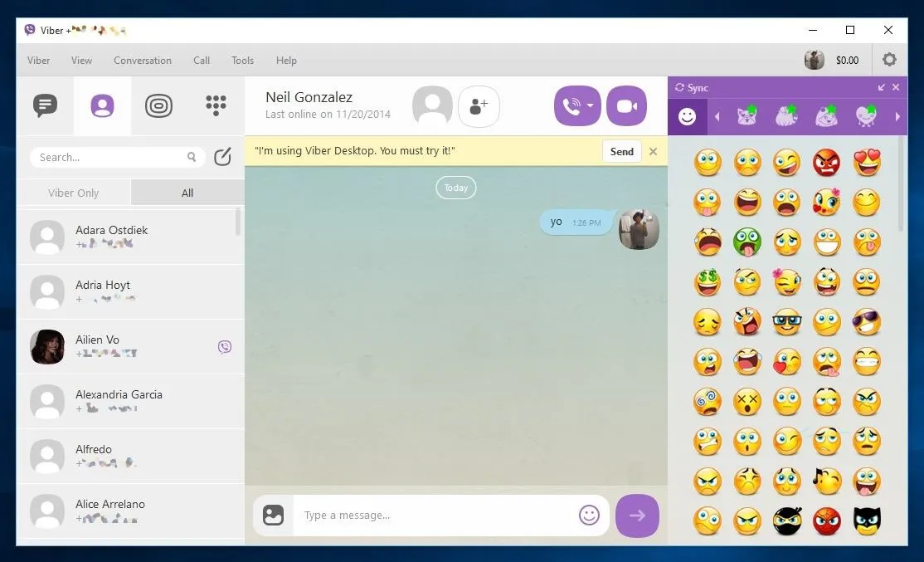Open the dialpad keypad icon

[x=216, y=105]
